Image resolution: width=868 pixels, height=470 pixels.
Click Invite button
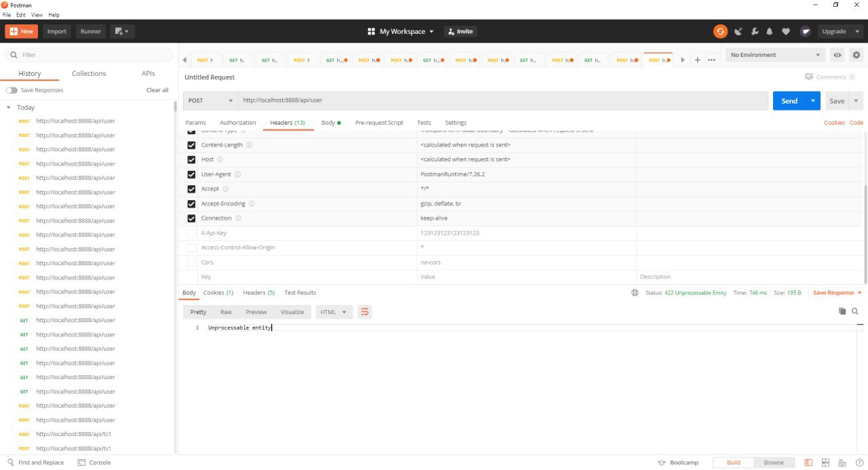460,31
